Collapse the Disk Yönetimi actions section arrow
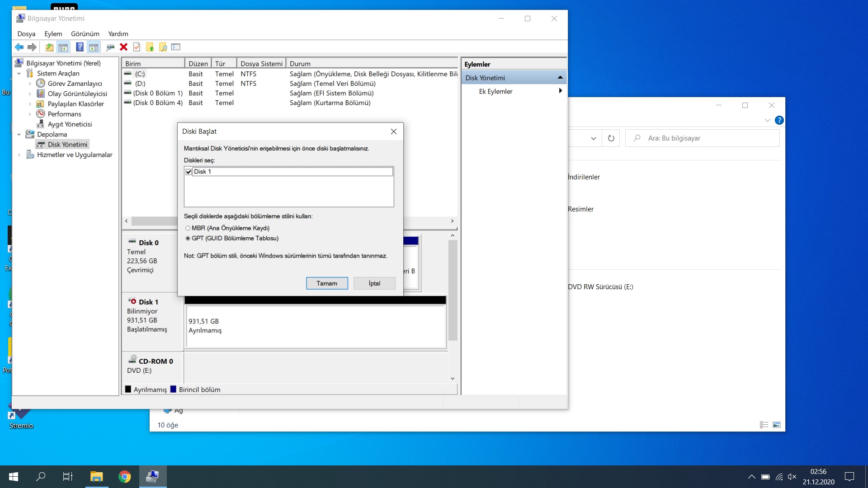The height and width of the screenshot is (488, 868). coord(560,78)
